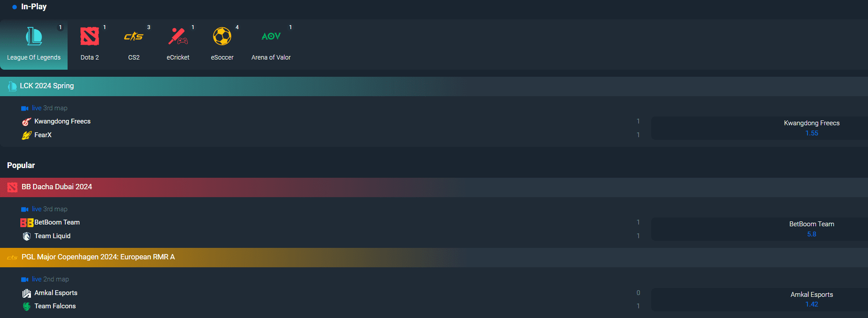The width and height of the screenshot is (868, 318).
Task: Open the Team Falcons name
Action: coord(55,306)
